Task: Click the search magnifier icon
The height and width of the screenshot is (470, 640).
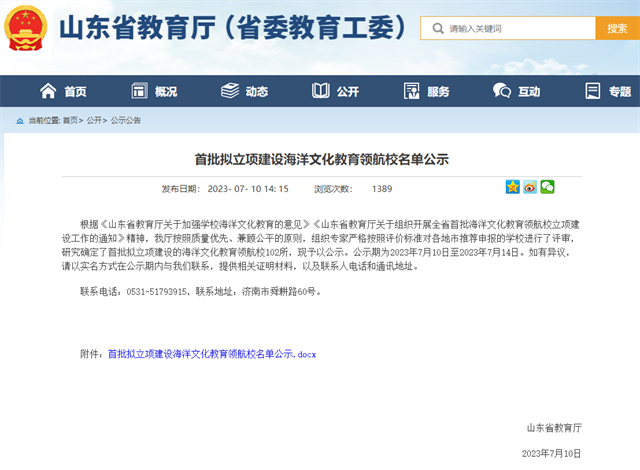Action: [438, 29]
